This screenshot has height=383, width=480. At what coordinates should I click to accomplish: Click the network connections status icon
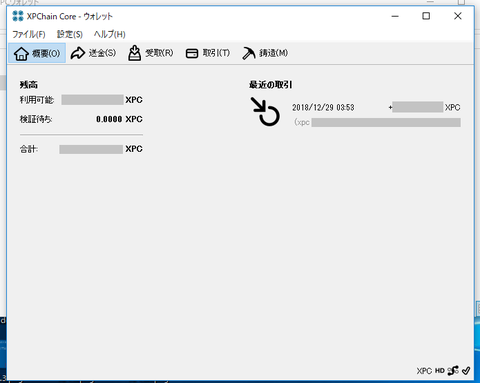coord(453,370)
